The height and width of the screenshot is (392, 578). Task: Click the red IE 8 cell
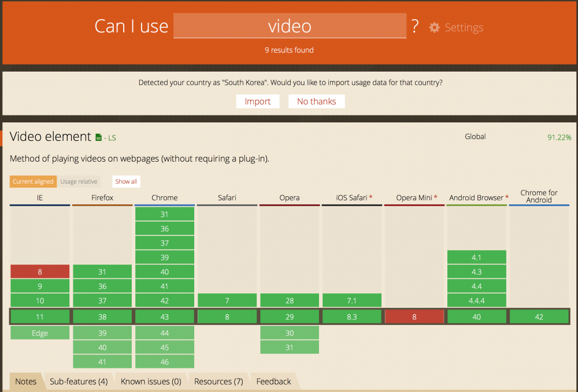[40, 272]
